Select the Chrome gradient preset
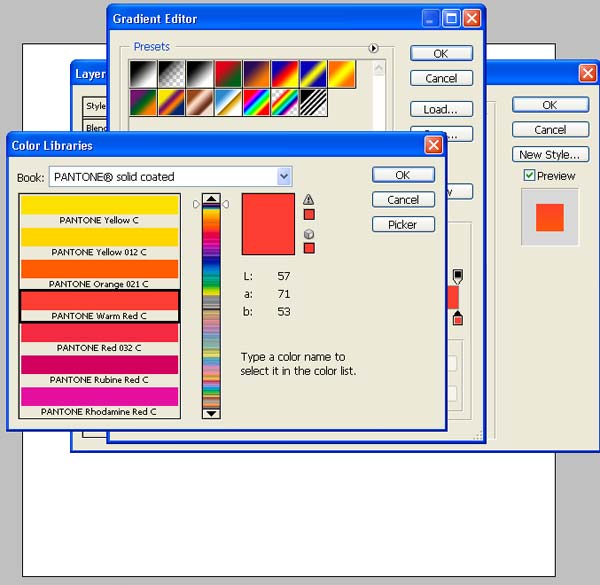Image resolution: width=600 pixels, height=585 pixels. click(x=228, y=103)
